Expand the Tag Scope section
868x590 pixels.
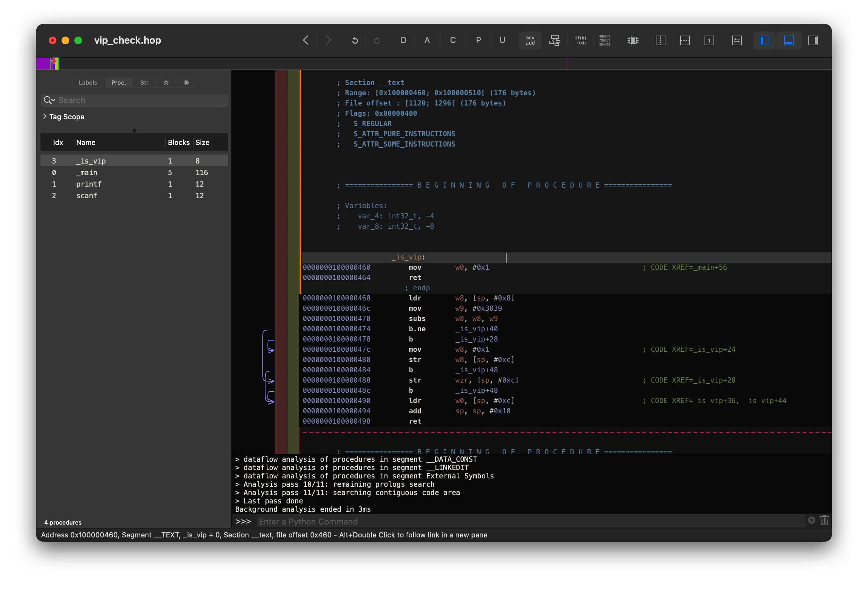click(45, 117)
